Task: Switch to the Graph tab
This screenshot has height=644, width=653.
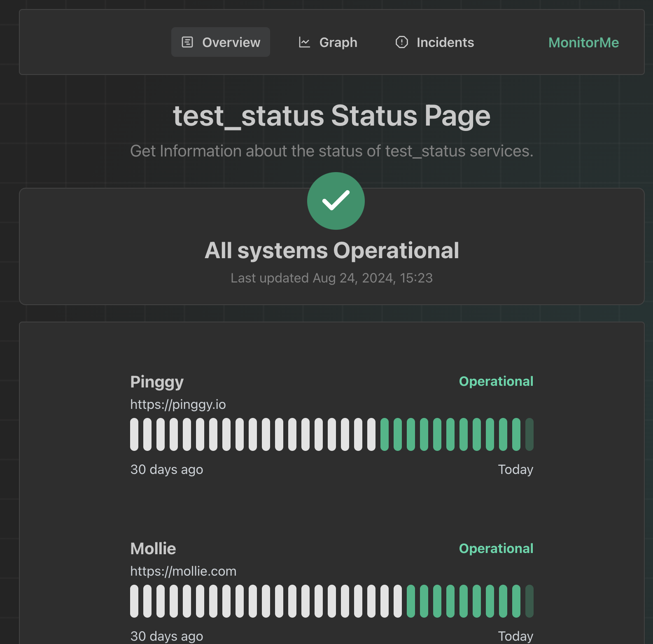Action: tap(328, 42)
